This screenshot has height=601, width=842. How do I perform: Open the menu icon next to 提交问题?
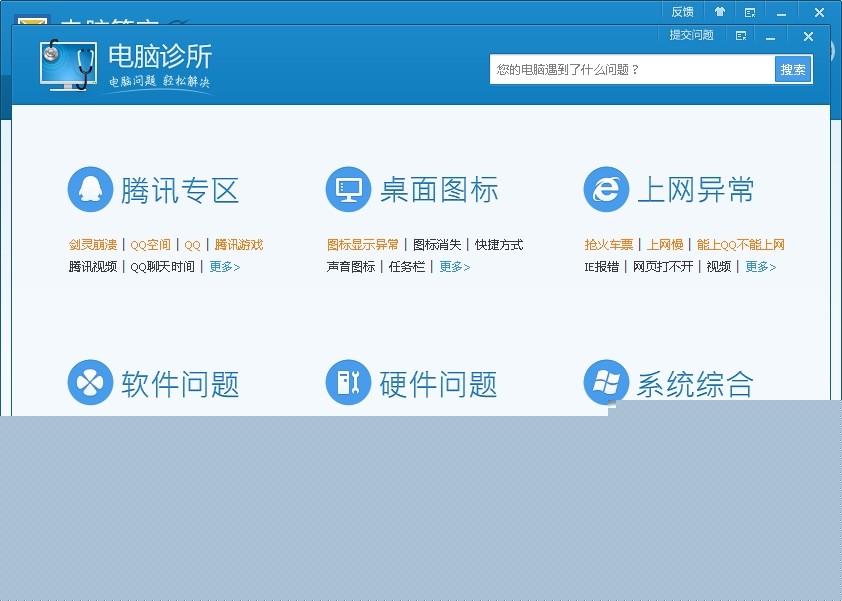[741, 36]
